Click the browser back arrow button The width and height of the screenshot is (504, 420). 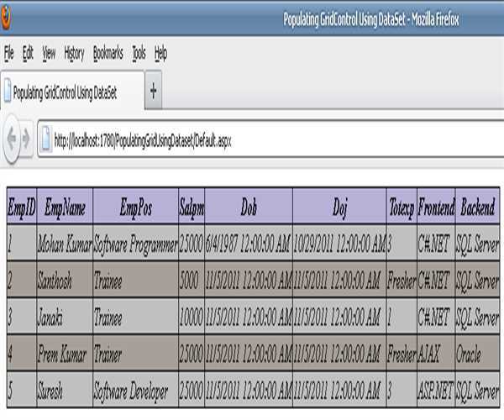click(12, 140)
